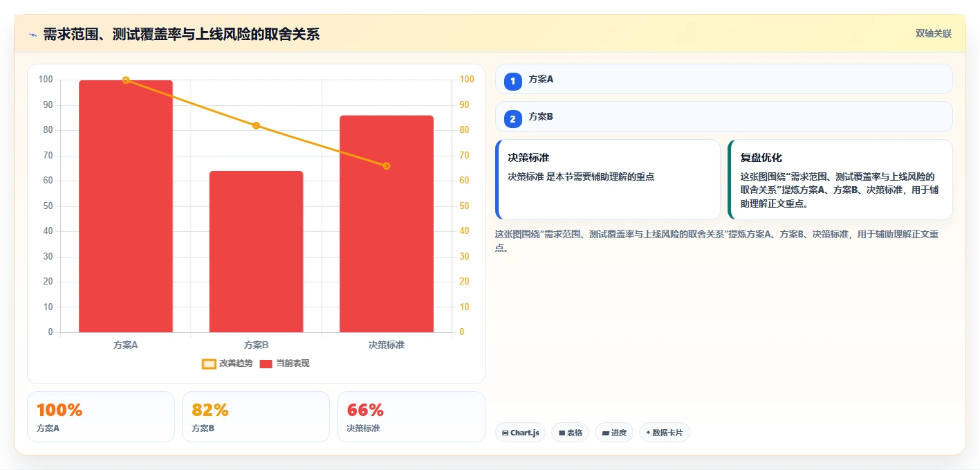
Task: Open the 决策标准 info card
Action: click(608, 179)
